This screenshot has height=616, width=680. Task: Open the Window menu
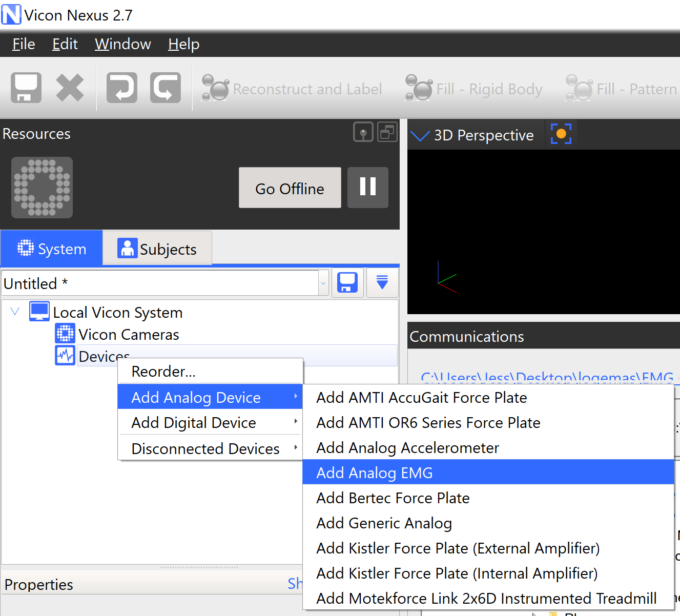click(123, 44)
